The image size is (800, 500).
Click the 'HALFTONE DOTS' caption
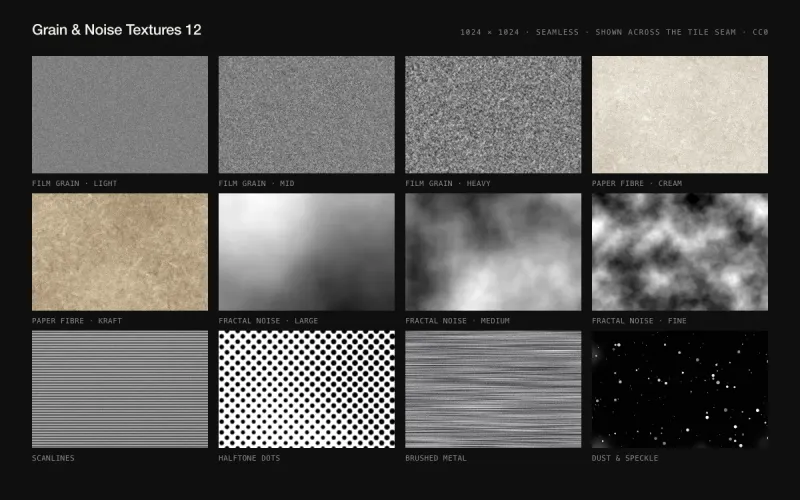click(249, 458)
